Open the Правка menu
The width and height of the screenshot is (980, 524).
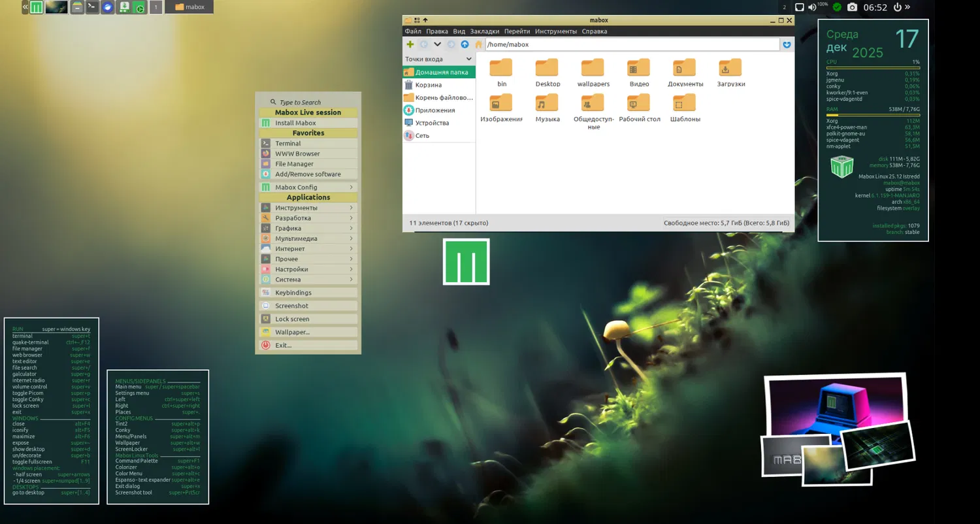437,31
